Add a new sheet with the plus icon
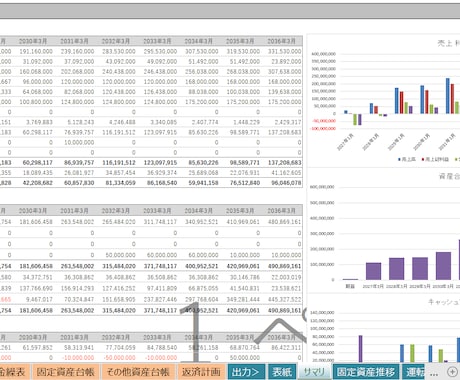 point(452,371)
